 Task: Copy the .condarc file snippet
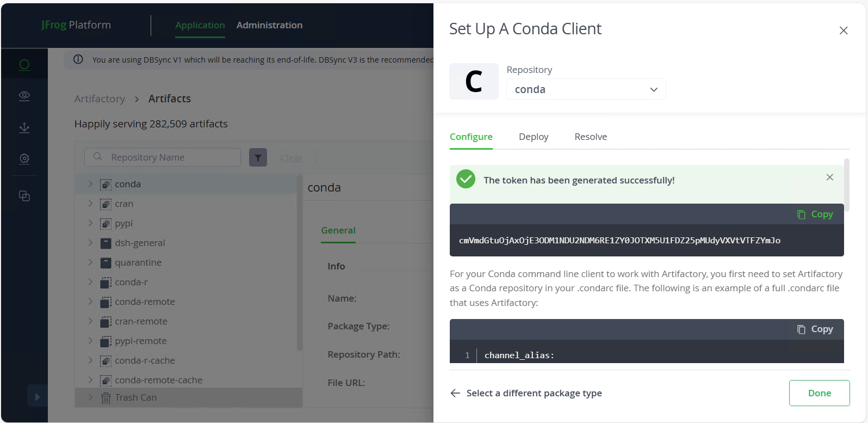tap(815, 329)
